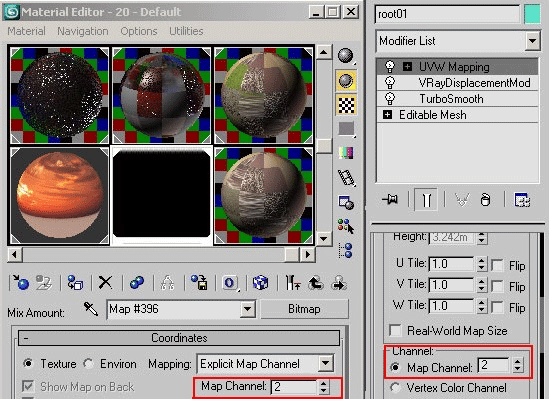Toggle the VRayDisplacementMod lightbulb
This screenshot has height=399, width=549.
tap(390, 83)
